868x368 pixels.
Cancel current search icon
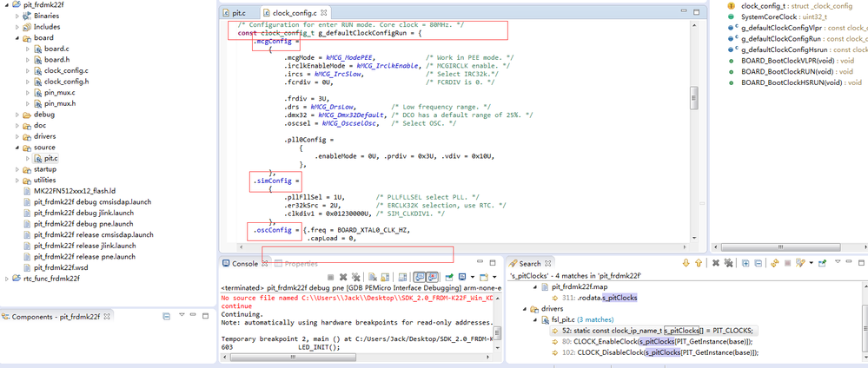788,263
